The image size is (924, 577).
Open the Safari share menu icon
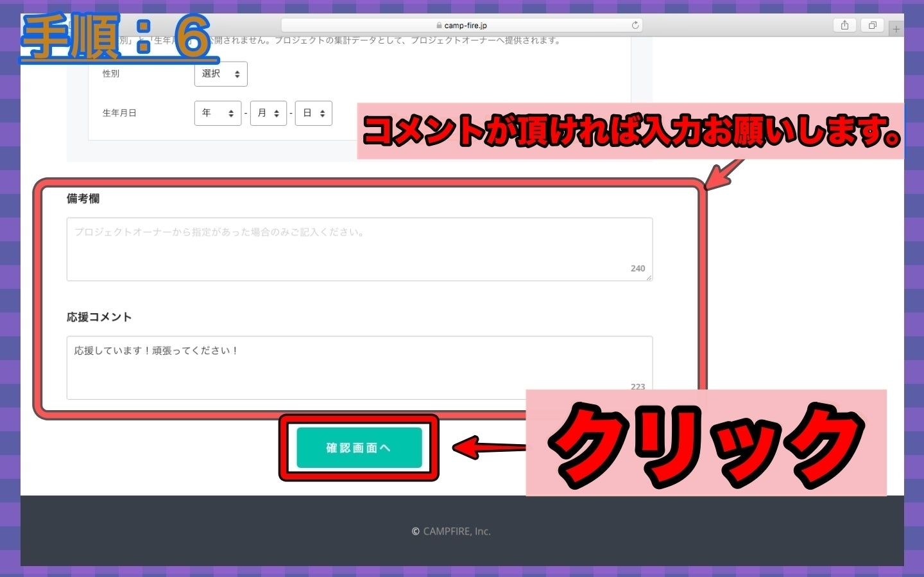[844, 25]
